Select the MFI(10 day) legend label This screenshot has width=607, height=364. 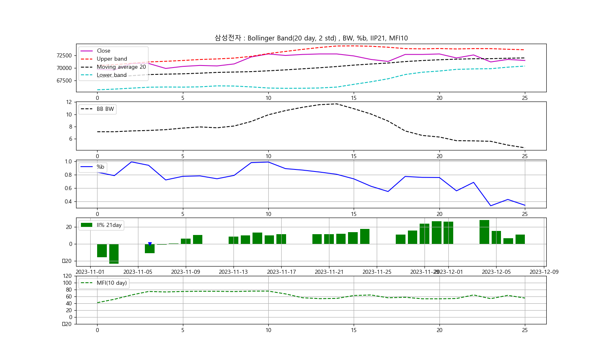point(112,283)
